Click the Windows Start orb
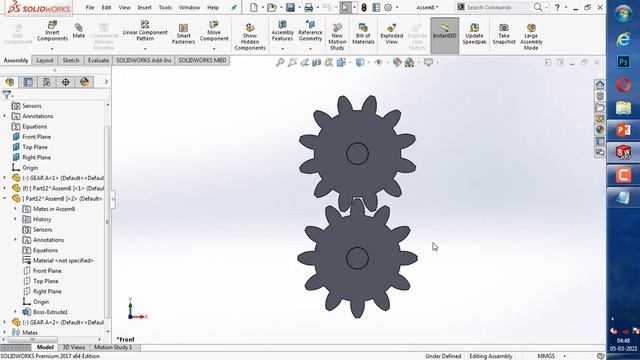This screenshot has height=360, width=640. (x=623, y=13)
